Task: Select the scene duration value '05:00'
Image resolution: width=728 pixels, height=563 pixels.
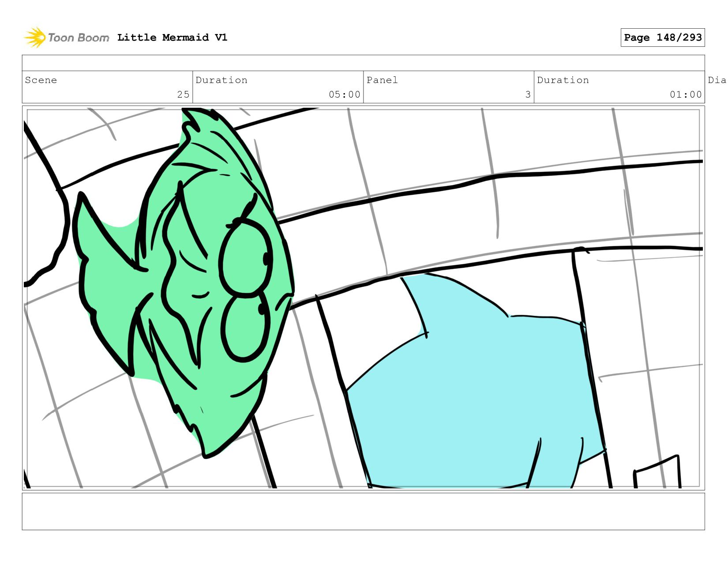Action: 345,94
